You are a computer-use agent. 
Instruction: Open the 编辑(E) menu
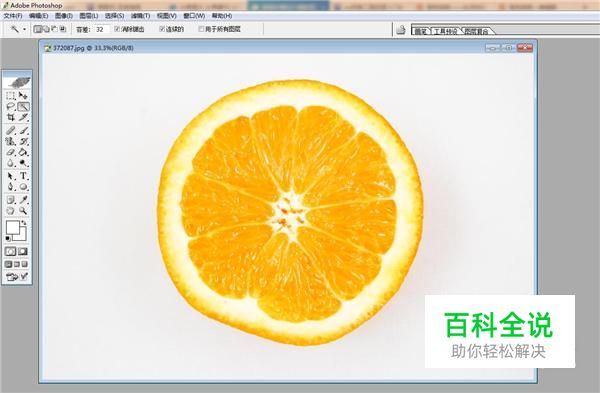(x=38, y=16)
